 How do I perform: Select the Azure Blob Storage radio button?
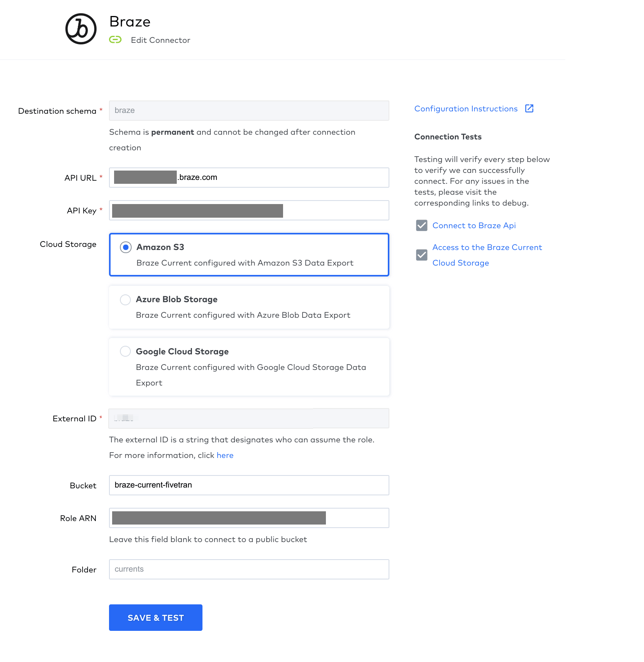(125, 299)
